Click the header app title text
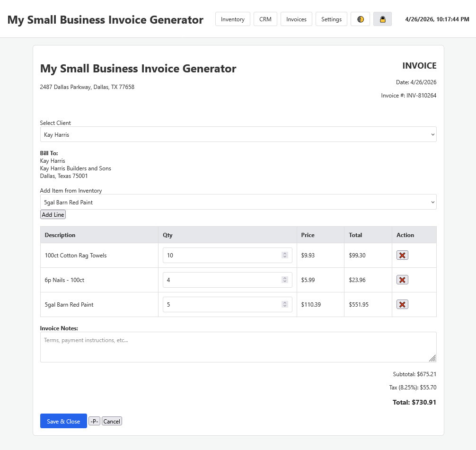 click(106, 20)
